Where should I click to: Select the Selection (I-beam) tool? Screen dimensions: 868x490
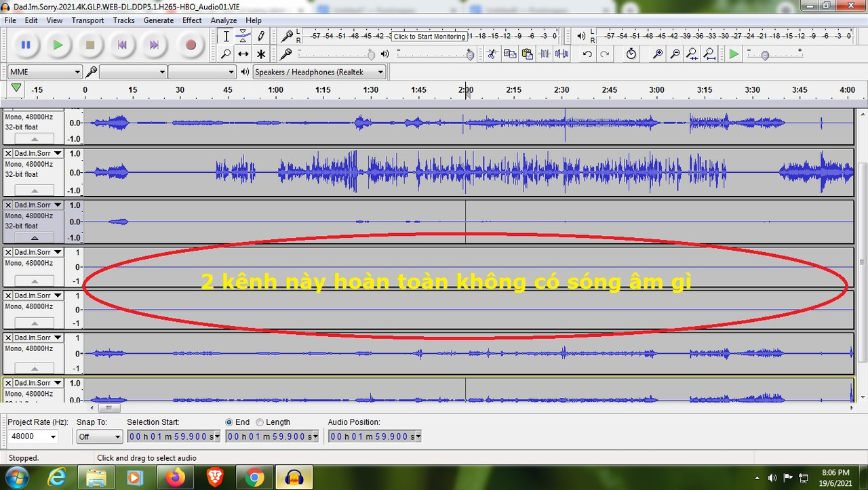point(226,37)
